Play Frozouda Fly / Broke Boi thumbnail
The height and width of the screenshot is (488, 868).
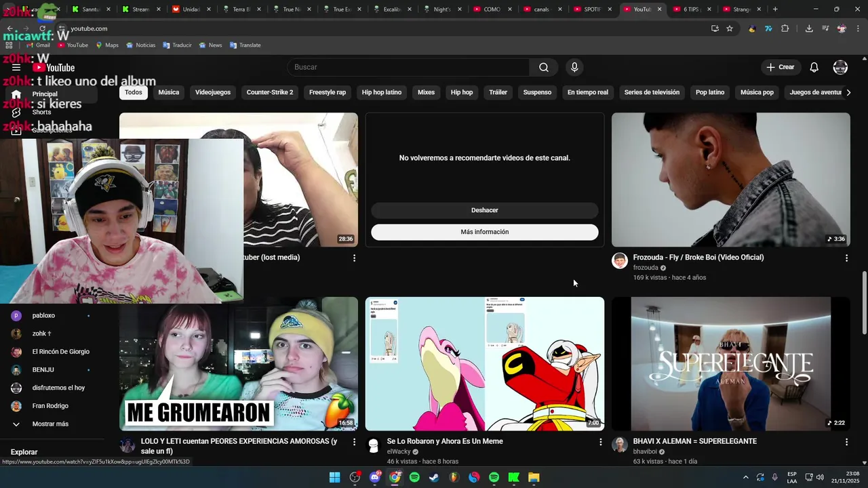pos(731,180)
